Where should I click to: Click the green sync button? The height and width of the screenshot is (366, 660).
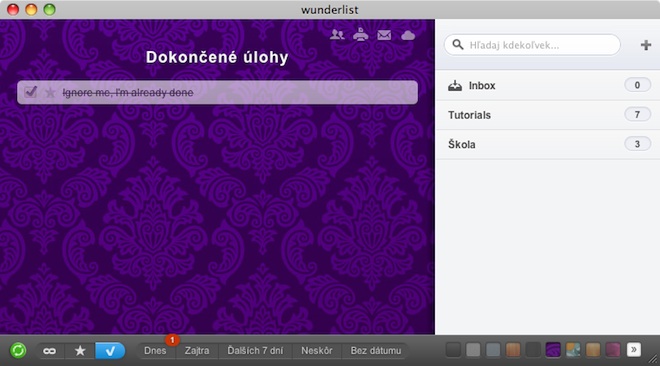tap(18, 350)
